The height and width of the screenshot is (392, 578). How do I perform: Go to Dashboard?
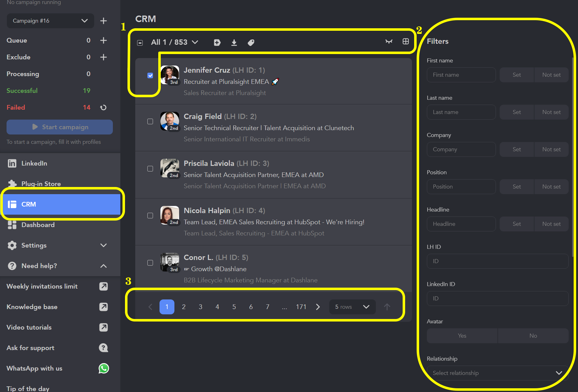(x=60, y=225)
